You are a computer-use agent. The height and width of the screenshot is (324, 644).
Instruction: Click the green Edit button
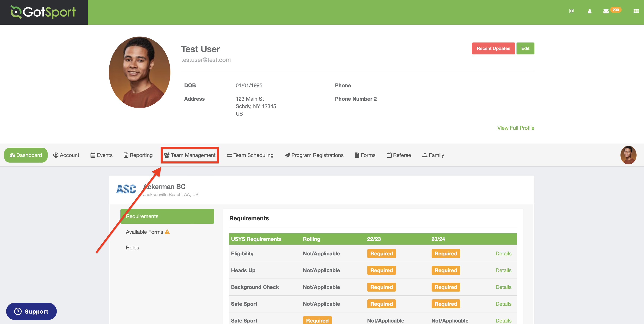525,48
